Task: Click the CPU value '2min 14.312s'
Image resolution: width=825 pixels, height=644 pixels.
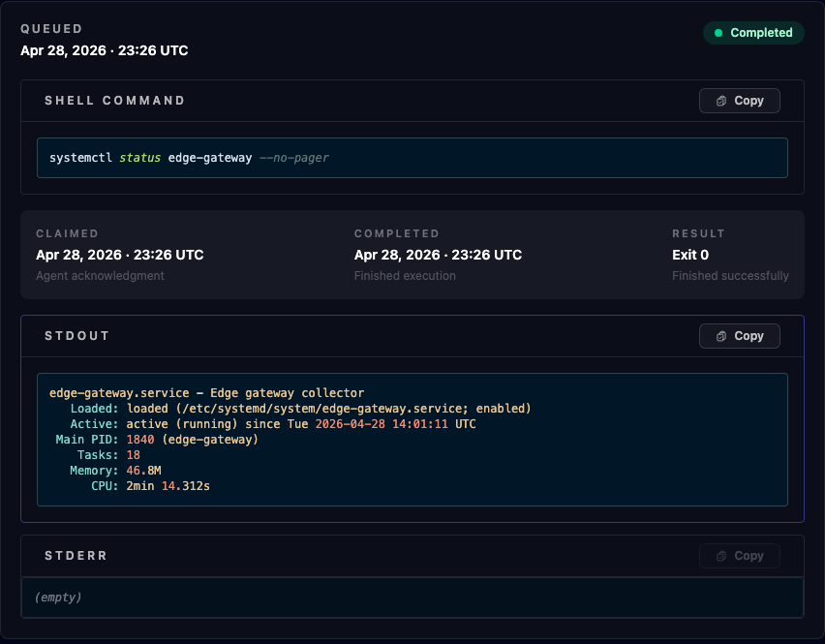Action: click(x=168, y=485)
